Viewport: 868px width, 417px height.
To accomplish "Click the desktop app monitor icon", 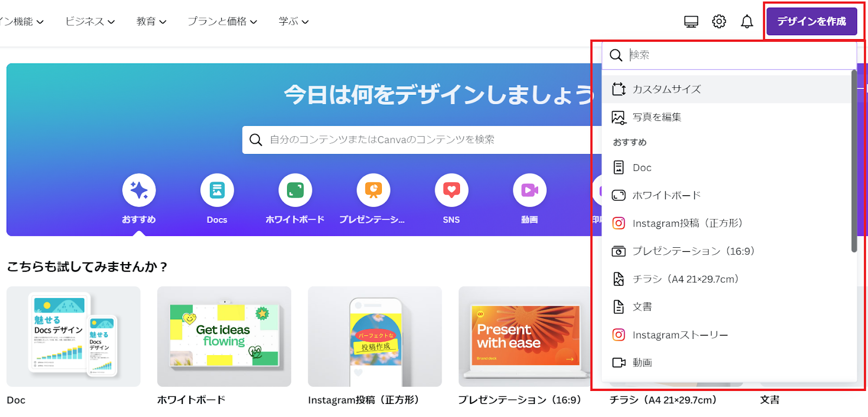I will tap(691, 22).
